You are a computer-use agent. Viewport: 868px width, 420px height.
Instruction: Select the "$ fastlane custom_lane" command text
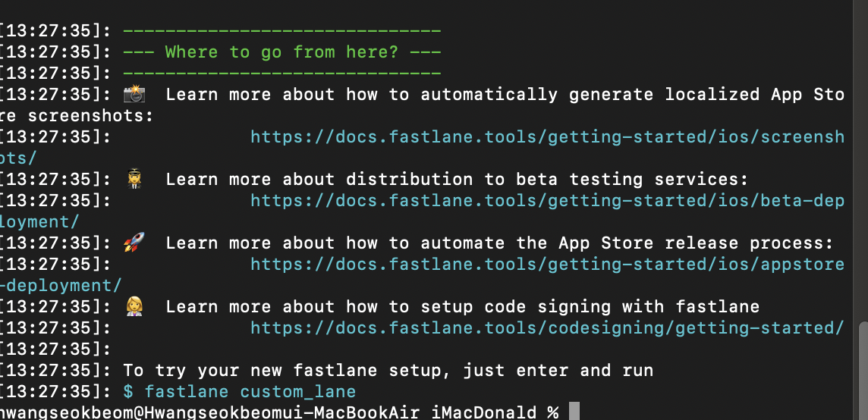[239, 392]
